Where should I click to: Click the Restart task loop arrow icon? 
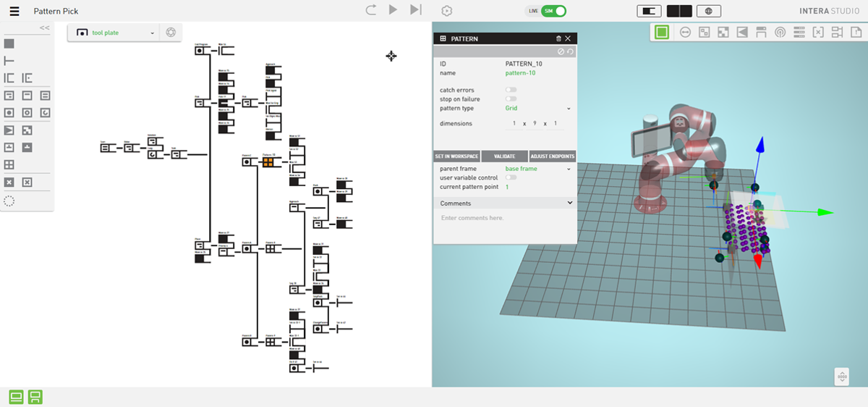[x=370, y=10]
